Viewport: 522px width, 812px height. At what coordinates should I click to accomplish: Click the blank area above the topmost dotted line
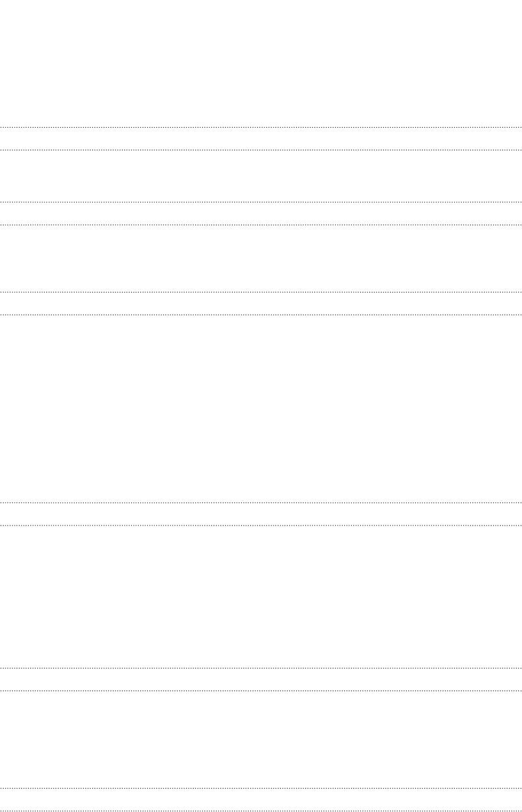pyautogui.click(x=261, y=63)
